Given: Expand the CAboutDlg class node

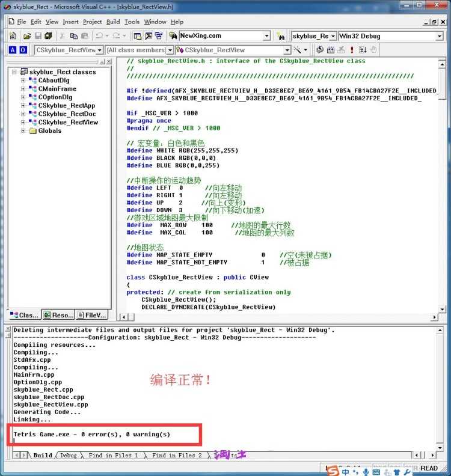Looking at the screenshot, I should (23, 81).
